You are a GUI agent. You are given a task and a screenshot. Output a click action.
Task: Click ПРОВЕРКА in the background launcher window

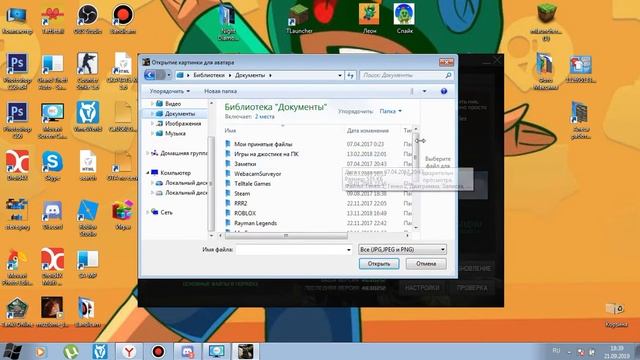(x=472, y=288)
